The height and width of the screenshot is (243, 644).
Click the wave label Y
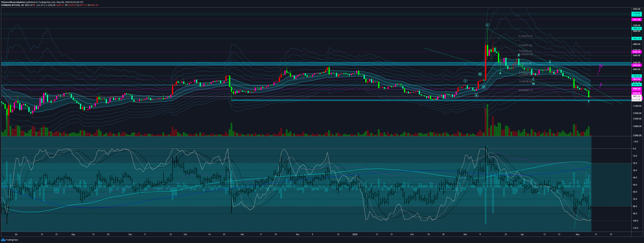pos(589,102)
